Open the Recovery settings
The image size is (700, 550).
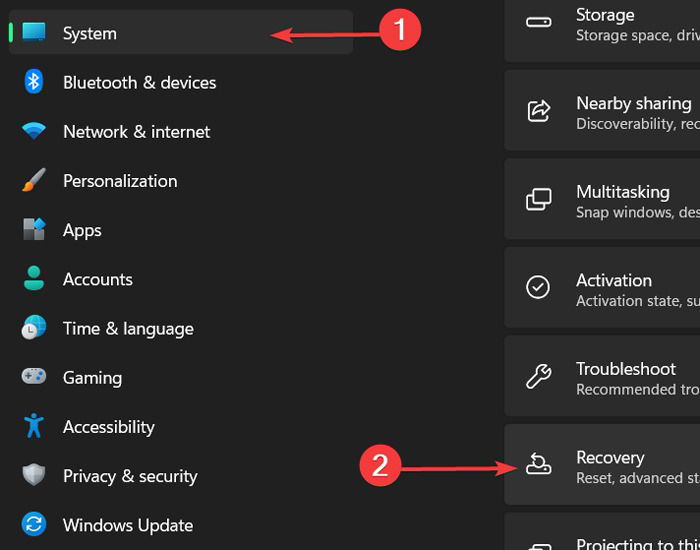tap(602, 464)
